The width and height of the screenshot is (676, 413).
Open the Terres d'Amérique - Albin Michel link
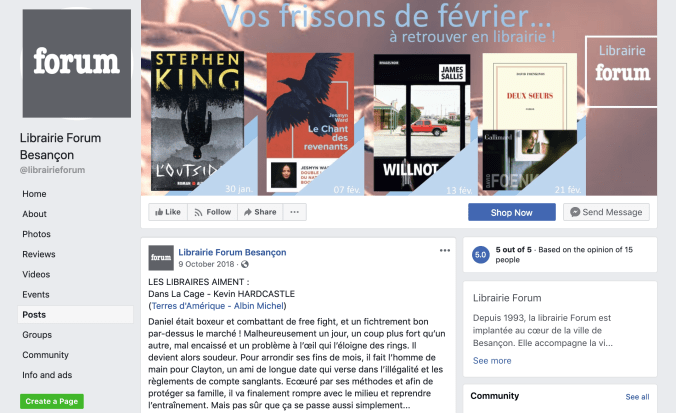pyautogui.click(x=218, y=306)
